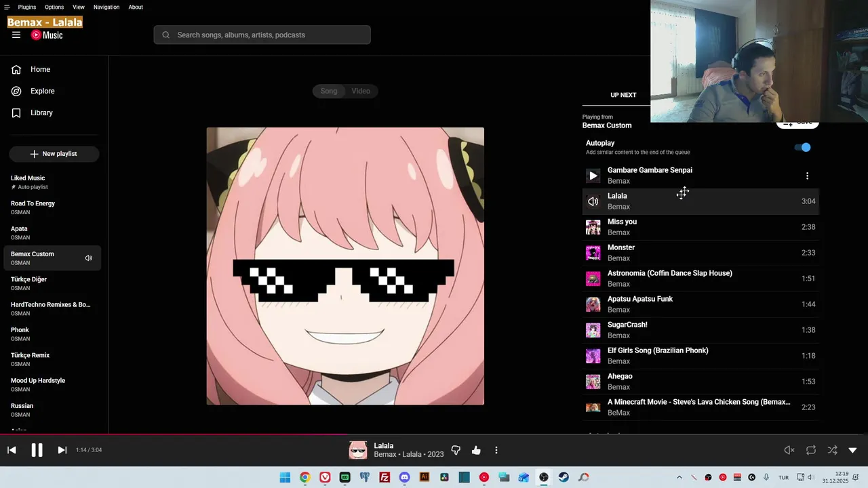868x488 pixels.
Task: Open the hamburger guide menu beside Music logo
Action: [x=16, y=35]
